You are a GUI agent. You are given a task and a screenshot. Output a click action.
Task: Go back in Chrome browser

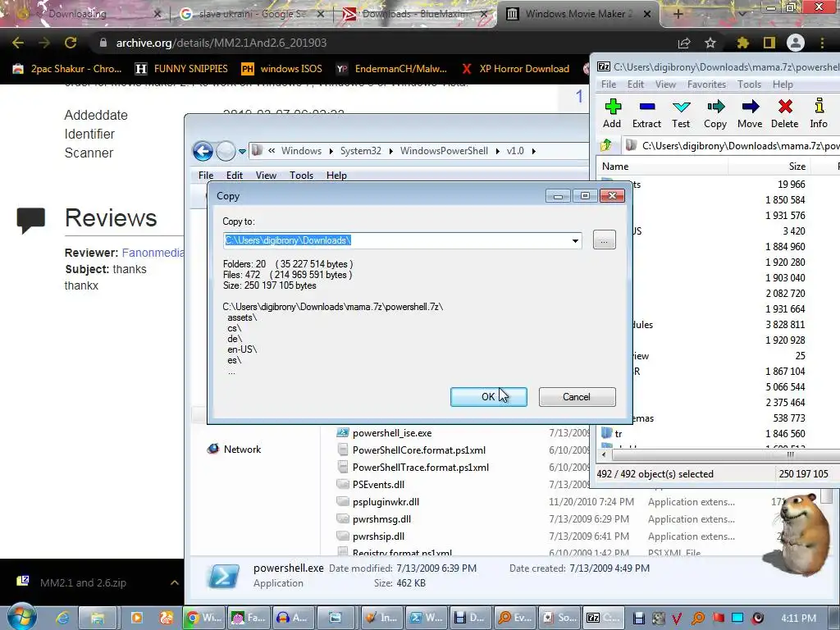[18, 43]
